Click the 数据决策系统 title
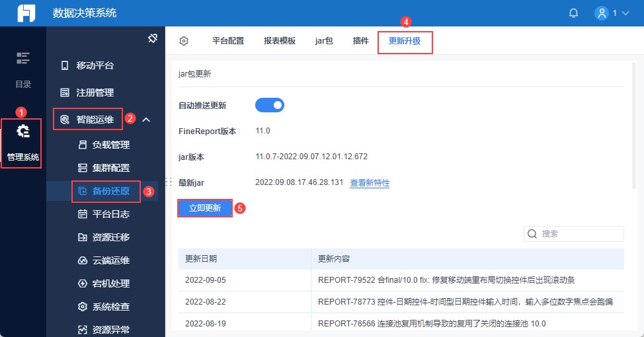The height and width of the screenshot is (337, 644). 85,13
